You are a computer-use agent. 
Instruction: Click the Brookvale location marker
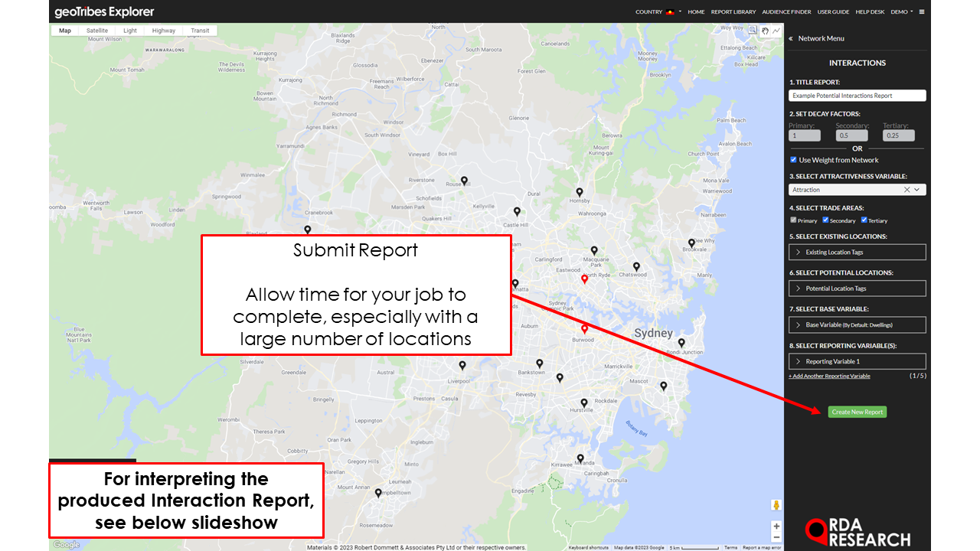[691, 243]
